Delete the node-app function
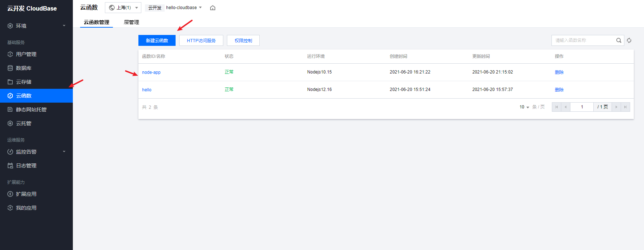644x250 pixels. click(559, 72)
